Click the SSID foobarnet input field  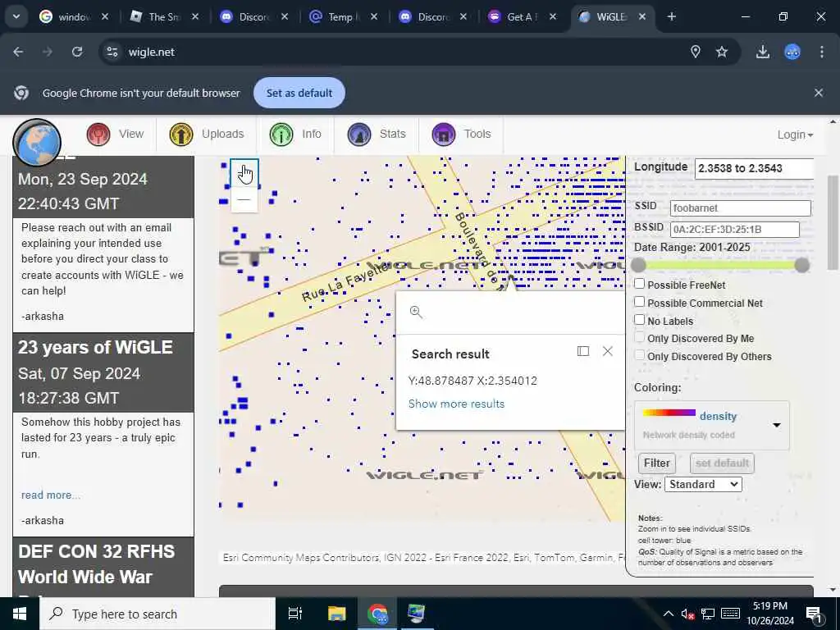(x=741, y=208)
